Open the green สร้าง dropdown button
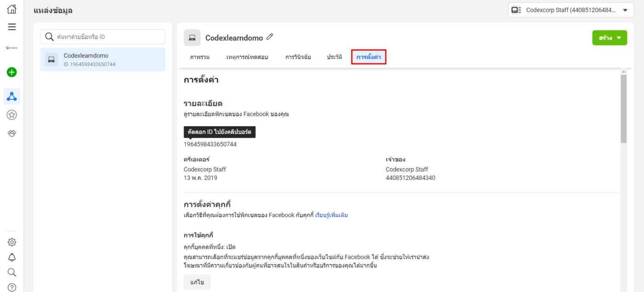The height and width of the screenshot is (292, 644). [609, 38]
